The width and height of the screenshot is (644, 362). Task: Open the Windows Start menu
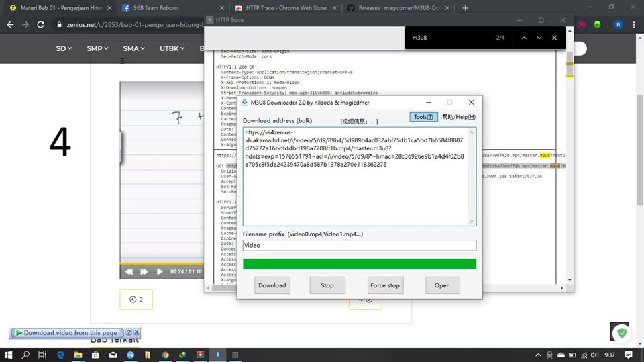(x=8, y=355)
